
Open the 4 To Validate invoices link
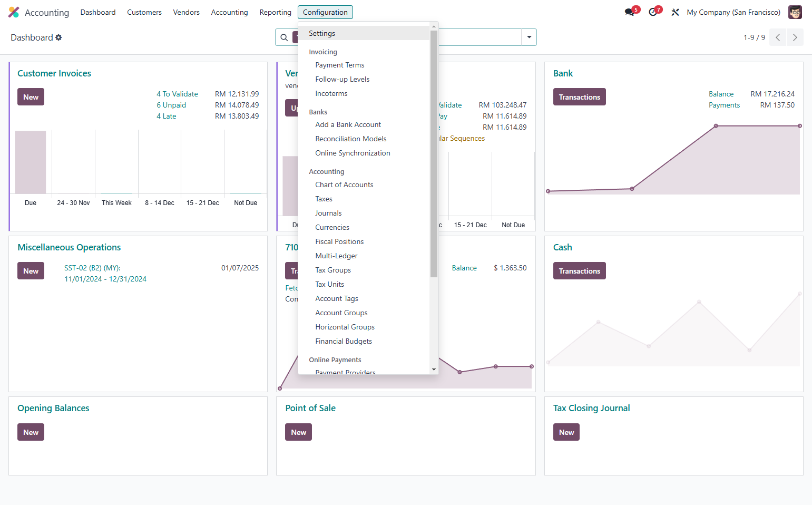tap(177, 94)
